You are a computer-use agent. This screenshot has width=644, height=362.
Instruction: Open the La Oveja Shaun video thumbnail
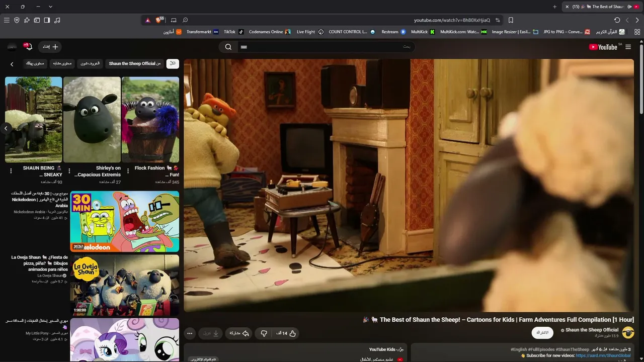125,285
